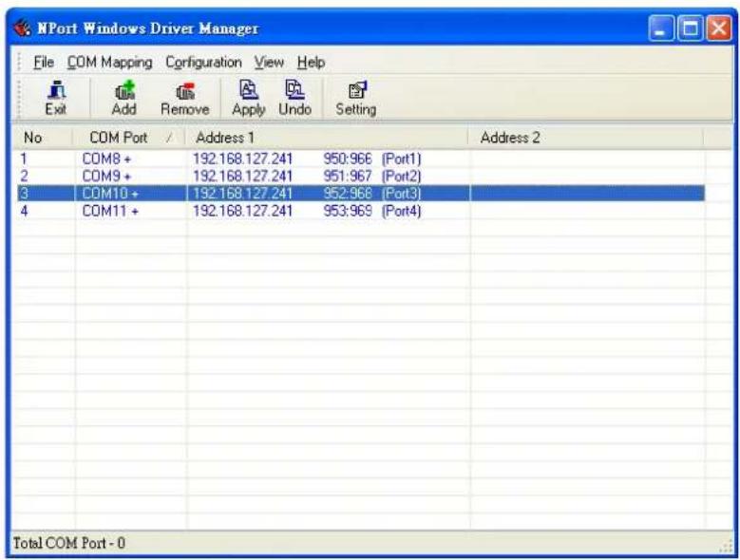Click the IP address in the COM11 row

(243, 211)
